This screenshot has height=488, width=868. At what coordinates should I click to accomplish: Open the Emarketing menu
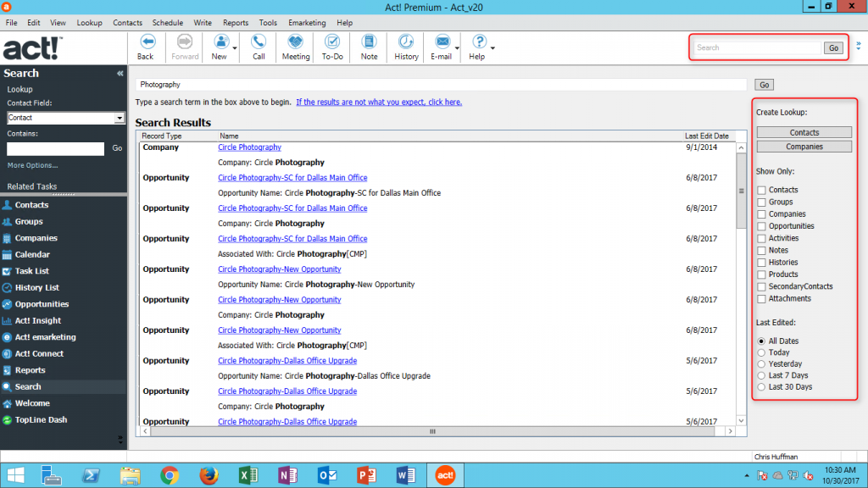(307, 23)
